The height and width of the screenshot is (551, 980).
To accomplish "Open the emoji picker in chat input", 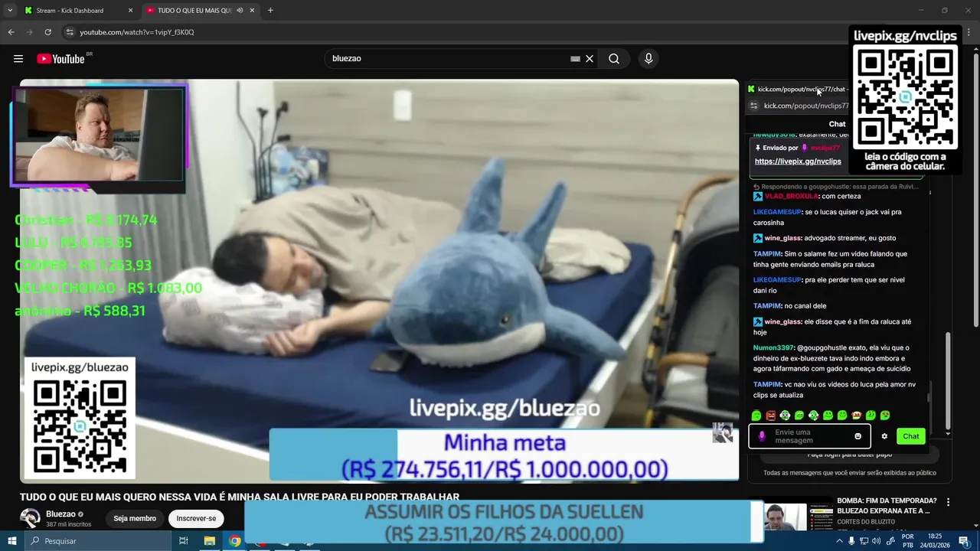I will 857,436.
